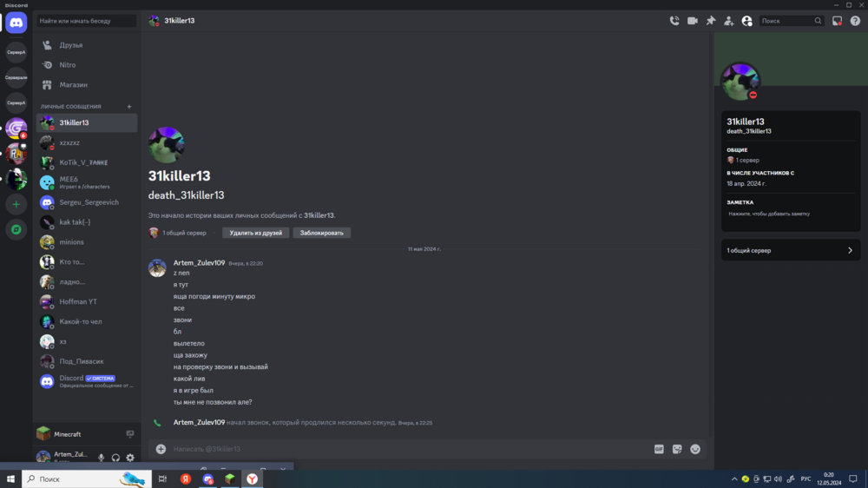Open the taskbar volume speaker icon
This screenshot has width=868, height=488.
(x=778, y=479)
